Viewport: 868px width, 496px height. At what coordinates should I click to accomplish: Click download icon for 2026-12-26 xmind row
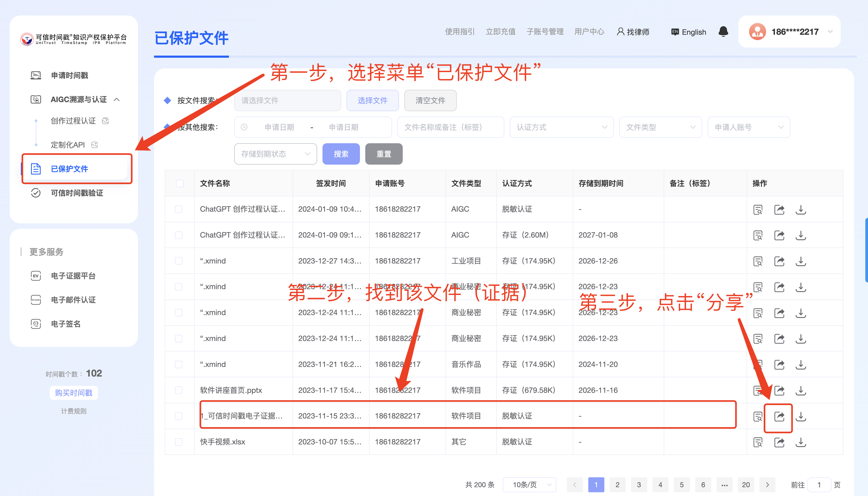pyautogui.click(x=801, y=261)
